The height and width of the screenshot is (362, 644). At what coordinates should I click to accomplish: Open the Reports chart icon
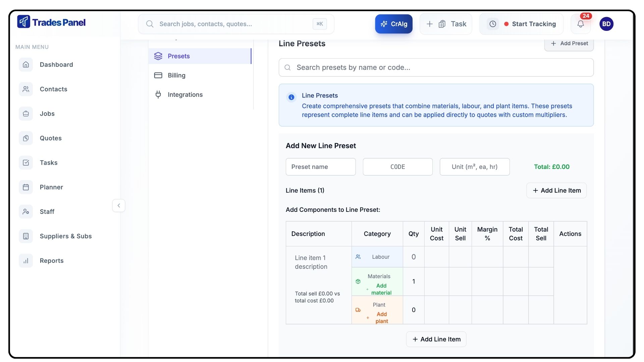pos(26,261)
